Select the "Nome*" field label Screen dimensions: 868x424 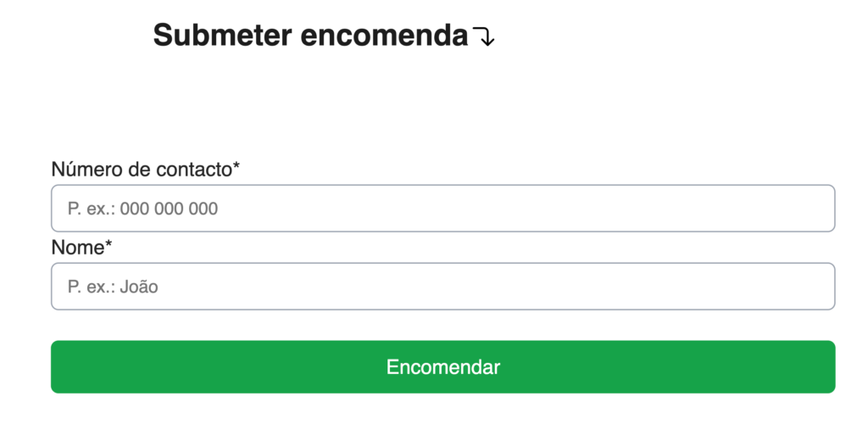pyautogui.click(x=81, y=248)
